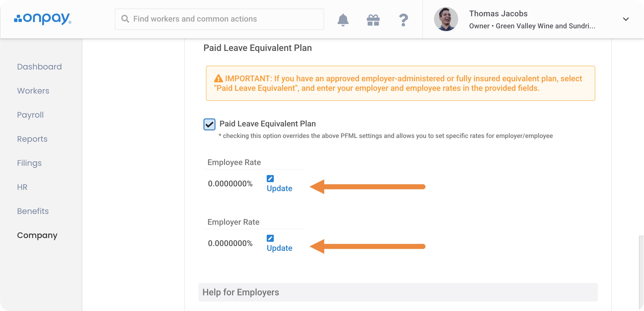Click Update link for Employee Rate
The width and height of the screenshot is (644, 311).
click(280, 189)
